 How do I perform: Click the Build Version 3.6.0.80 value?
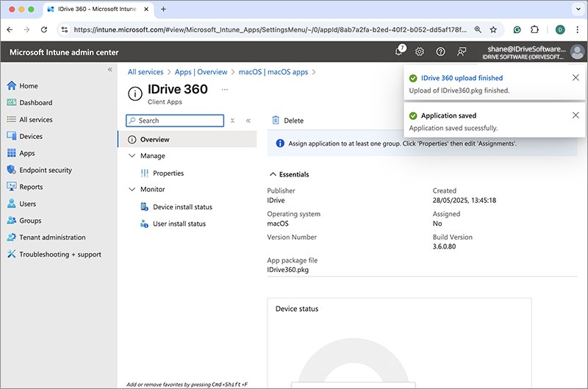444,246
